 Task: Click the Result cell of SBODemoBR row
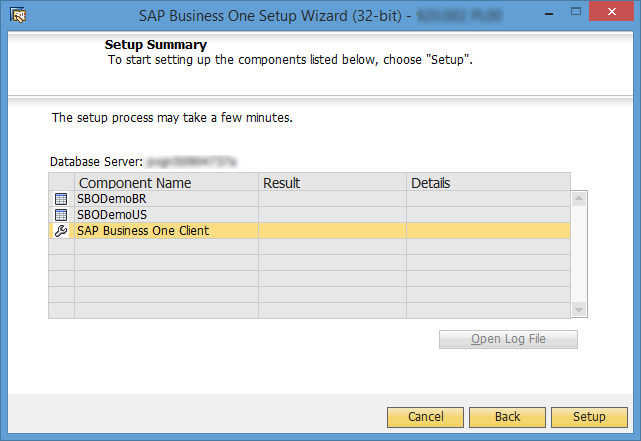(332, 199)
